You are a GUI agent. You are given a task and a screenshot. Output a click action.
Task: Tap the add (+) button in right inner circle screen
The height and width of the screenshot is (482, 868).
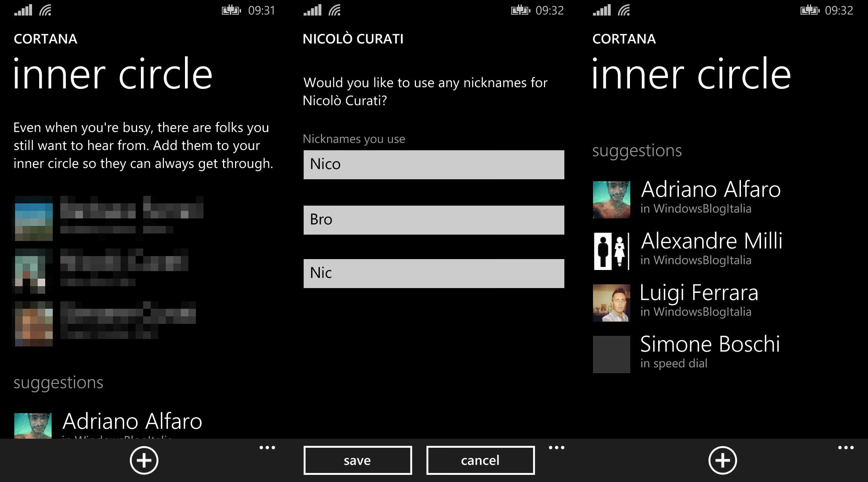tap(723, 460)
